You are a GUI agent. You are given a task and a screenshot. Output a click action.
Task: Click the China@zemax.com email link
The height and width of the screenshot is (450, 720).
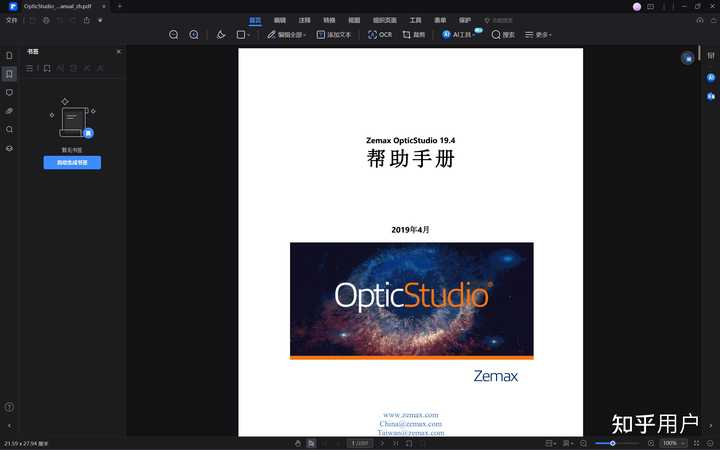click(x=411, y=424)
